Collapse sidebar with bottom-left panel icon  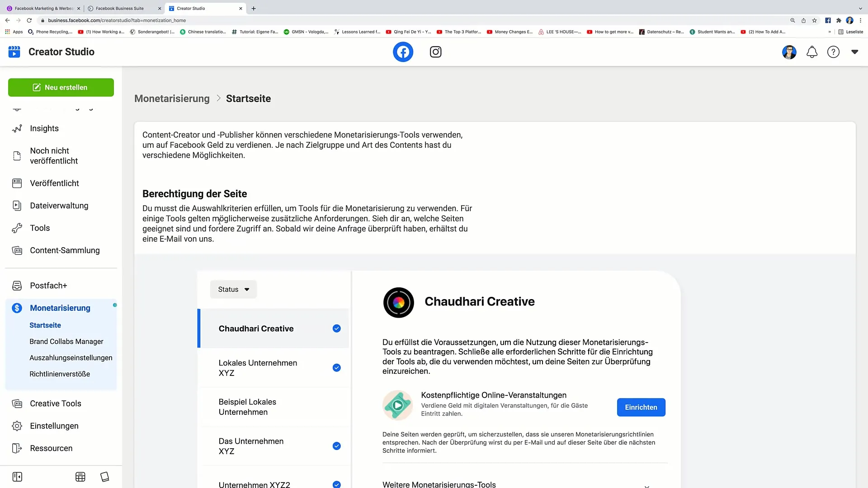click(17, 477)
